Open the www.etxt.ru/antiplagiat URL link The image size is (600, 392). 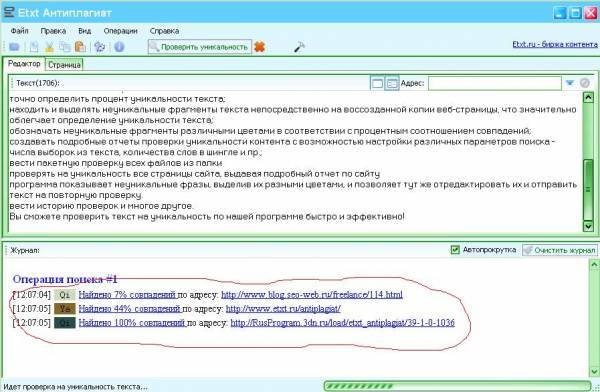click(x=283, y=309)
